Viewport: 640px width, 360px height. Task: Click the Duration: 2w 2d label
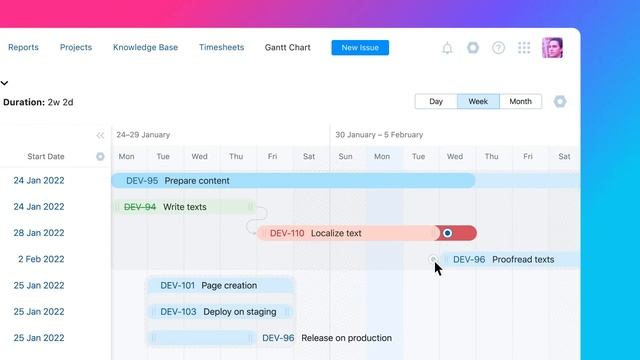(x=38, y=102)
